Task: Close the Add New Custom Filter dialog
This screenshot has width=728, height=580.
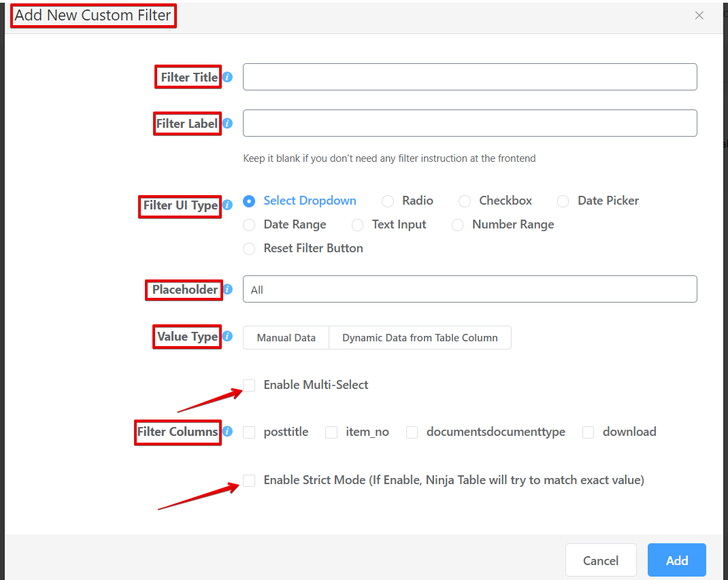Action: 699,16
